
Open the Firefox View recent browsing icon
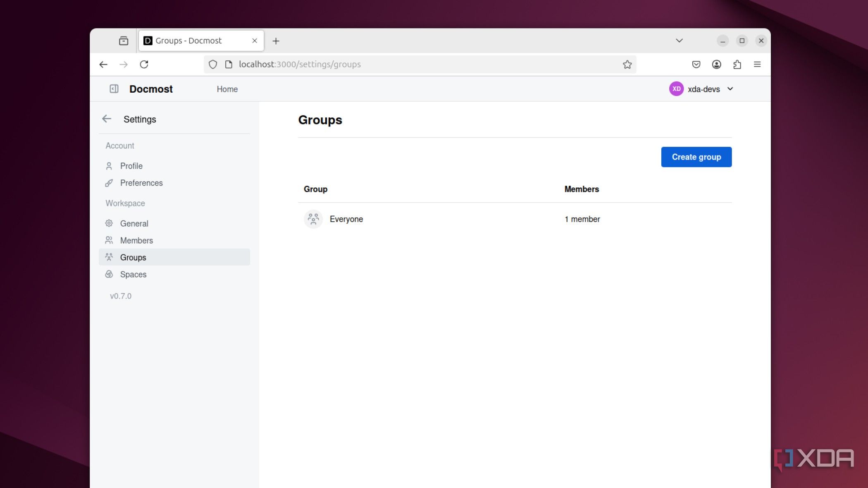[x=124, y=41]
